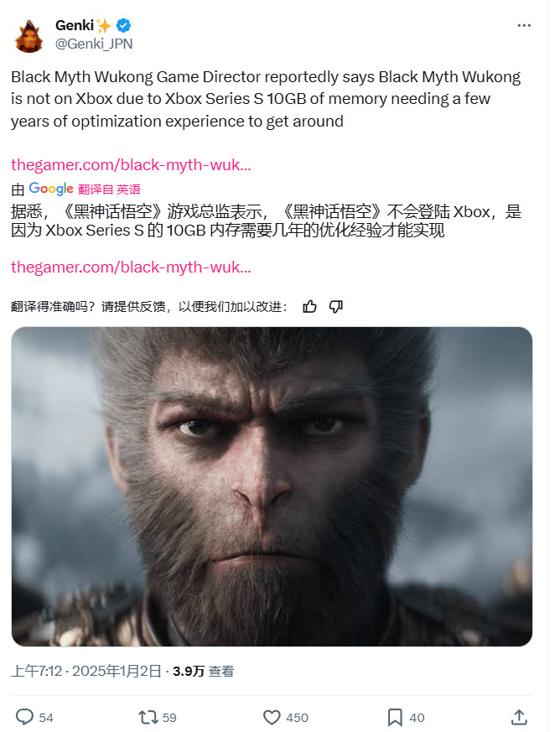
Task: Click the 翻译自 英语 label
Action: click(x=109, y=189)
